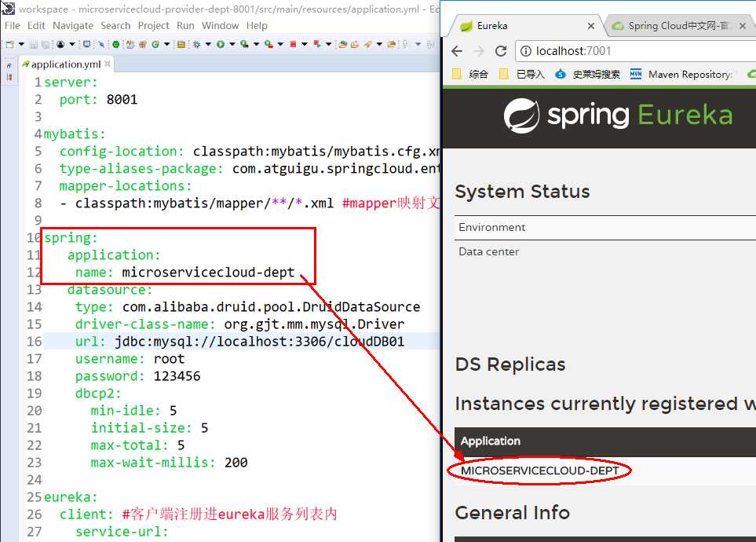756x542 pixels.
Task: Open the Search menu in Eclipse
Action: click(115, 26)
